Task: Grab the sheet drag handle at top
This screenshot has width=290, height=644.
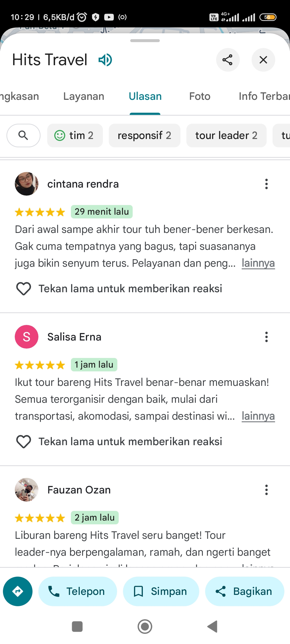Action: 145,41
